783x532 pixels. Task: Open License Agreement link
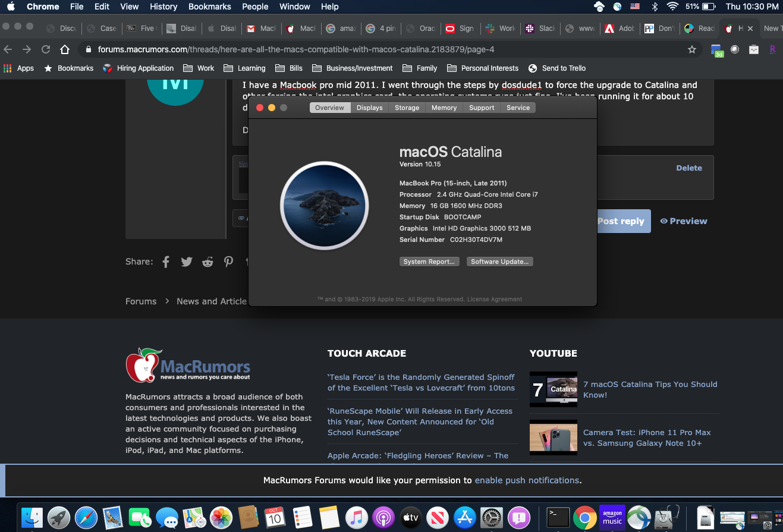[495, 300]
